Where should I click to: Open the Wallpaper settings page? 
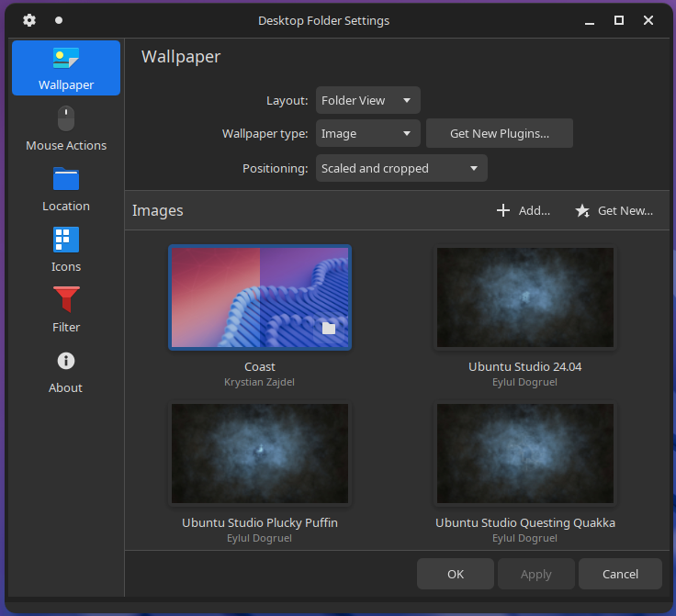tap(66, 68)
